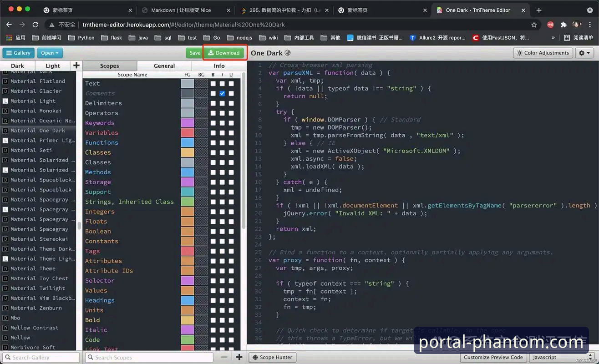Open the Python bookmark folder
The width and height of the screenshot is (599, 364).
click(x=81, y=38)
